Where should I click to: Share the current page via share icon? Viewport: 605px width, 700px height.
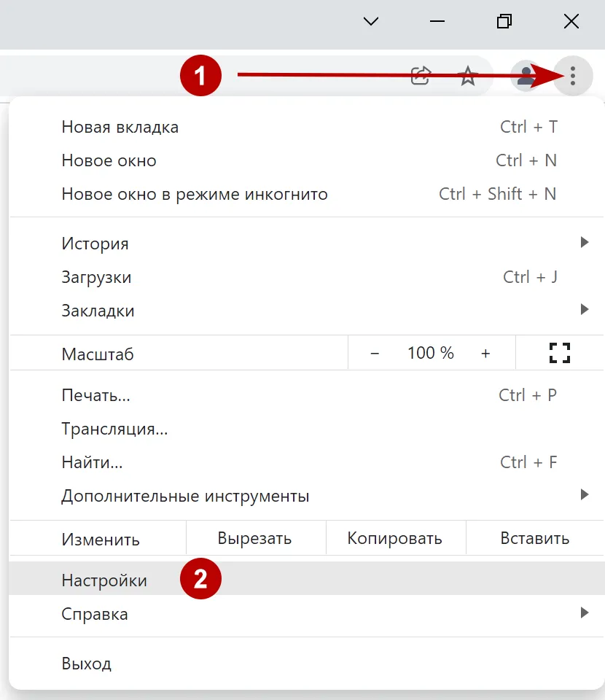420,75
